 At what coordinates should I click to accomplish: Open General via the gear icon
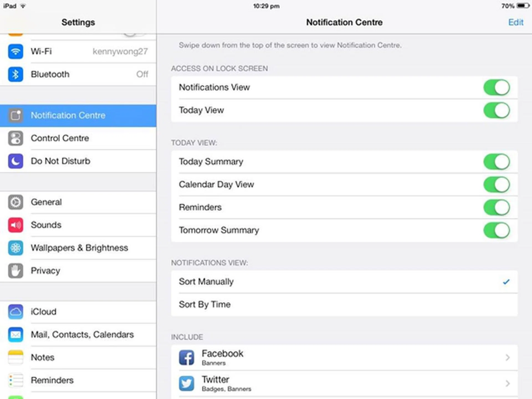(16, 202)
